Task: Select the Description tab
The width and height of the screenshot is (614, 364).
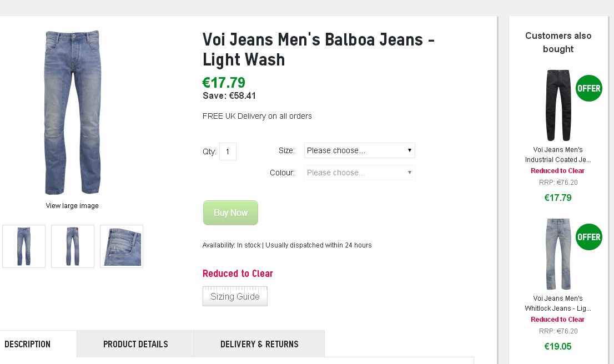Action: (x=28, y=344)
